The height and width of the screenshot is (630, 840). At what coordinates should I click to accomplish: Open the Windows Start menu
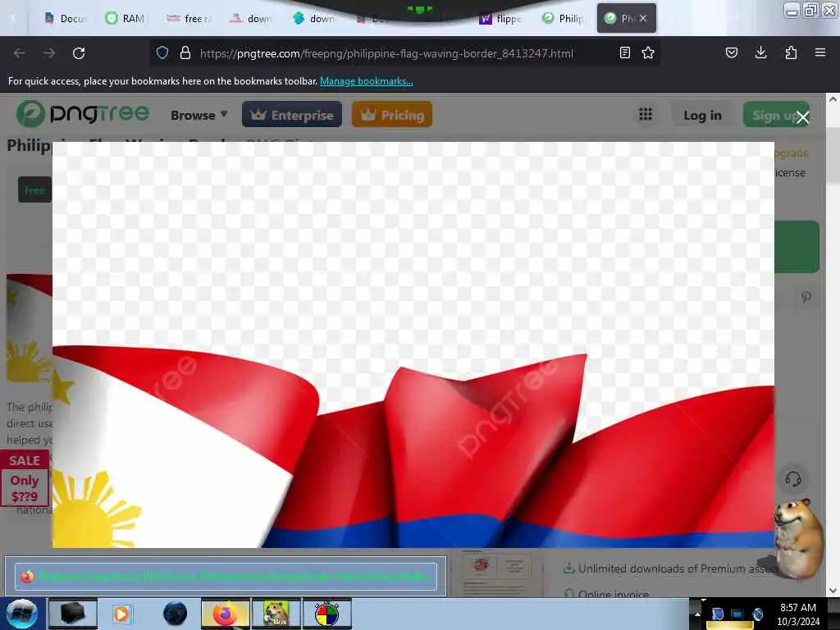21,614
